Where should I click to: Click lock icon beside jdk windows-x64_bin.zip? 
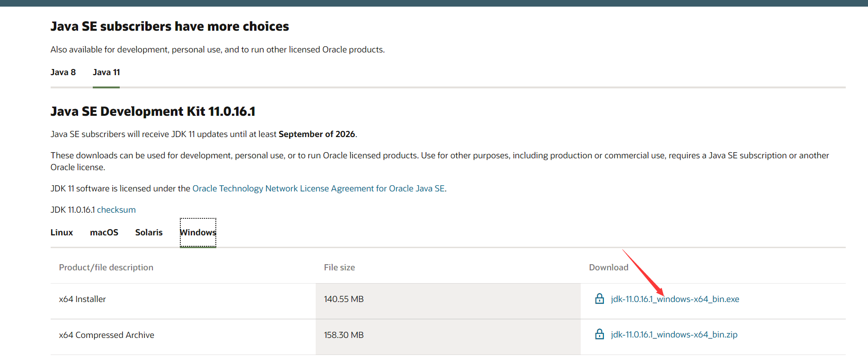(599, 334)
